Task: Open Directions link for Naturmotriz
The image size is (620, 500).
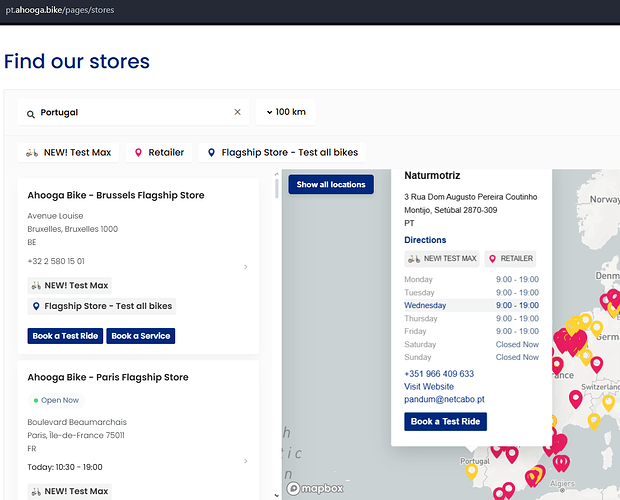Action: coord(425,240)
